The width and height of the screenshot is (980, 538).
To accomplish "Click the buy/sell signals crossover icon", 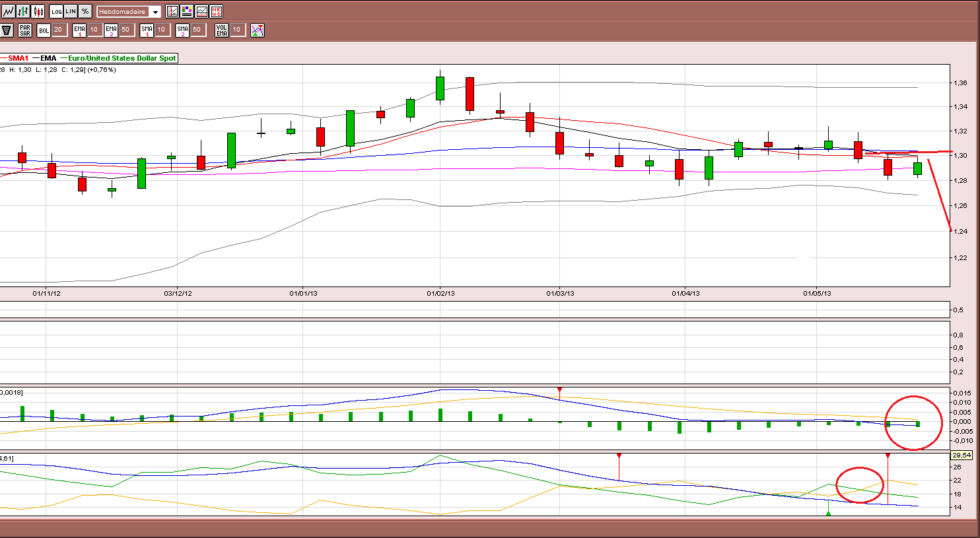I will click(x=258, y=30).
